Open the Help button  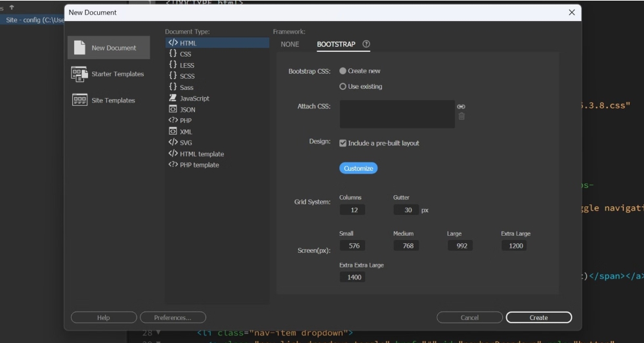pos(104,317)
